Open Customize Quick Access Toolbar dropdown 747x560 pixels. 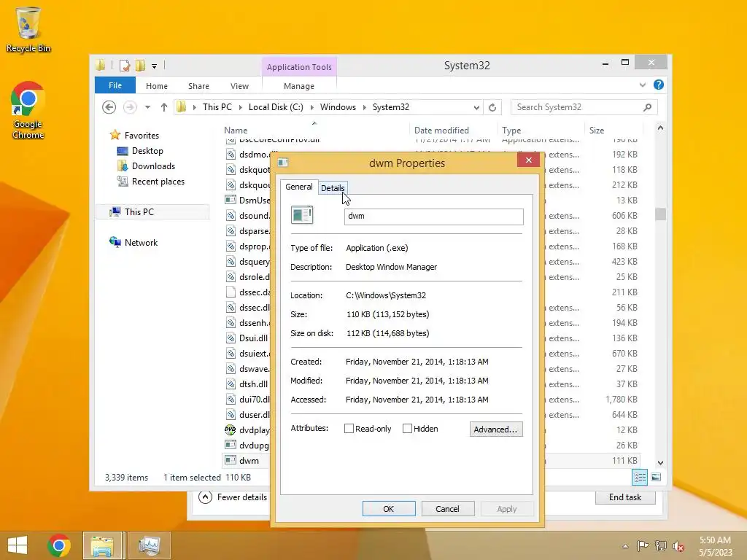coord(155,66)
